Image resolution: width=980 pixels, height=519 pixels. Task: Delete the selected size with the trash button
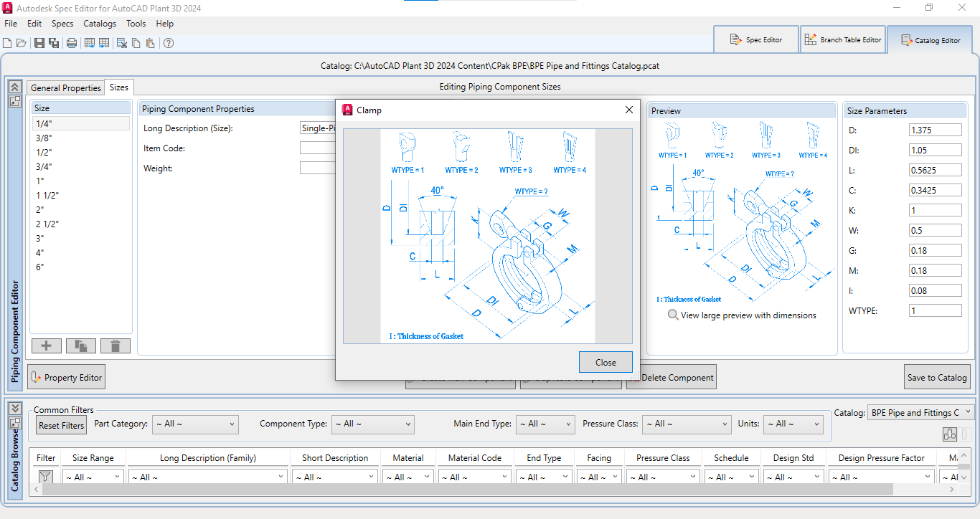point(116,346)
